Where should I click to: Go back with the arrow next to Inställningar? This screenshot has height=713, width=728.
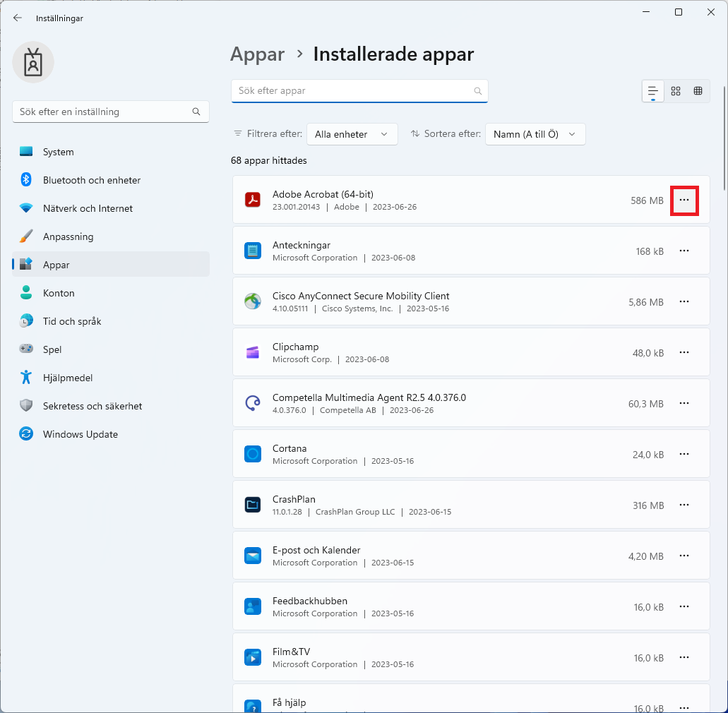click(x=18, y=18)
